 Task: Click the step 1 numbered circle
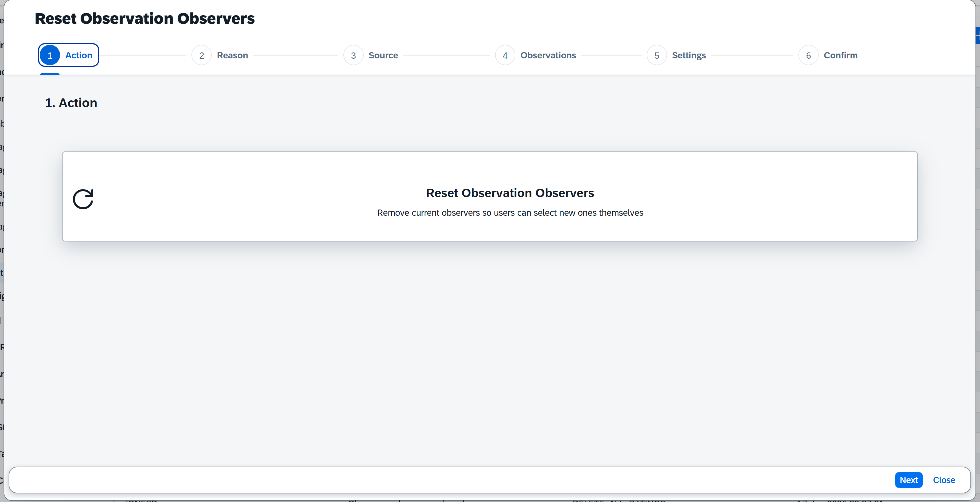(50, 56)
